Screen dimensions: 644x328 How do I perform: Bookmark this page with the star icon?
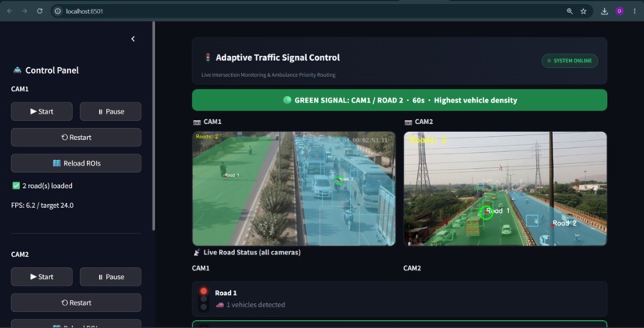[x=583, y=11]
